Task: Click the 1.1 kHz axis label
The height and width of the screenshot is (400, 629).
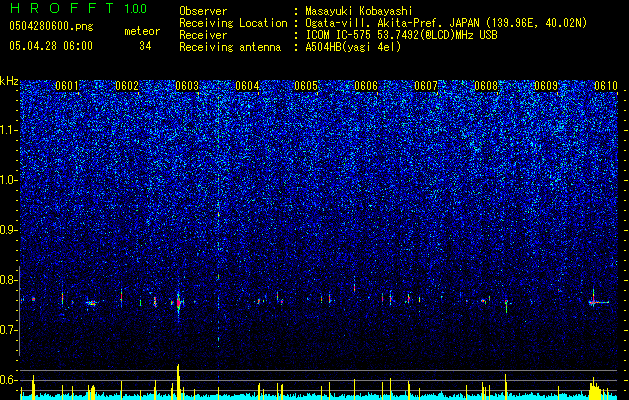Action: coord(9,130)
